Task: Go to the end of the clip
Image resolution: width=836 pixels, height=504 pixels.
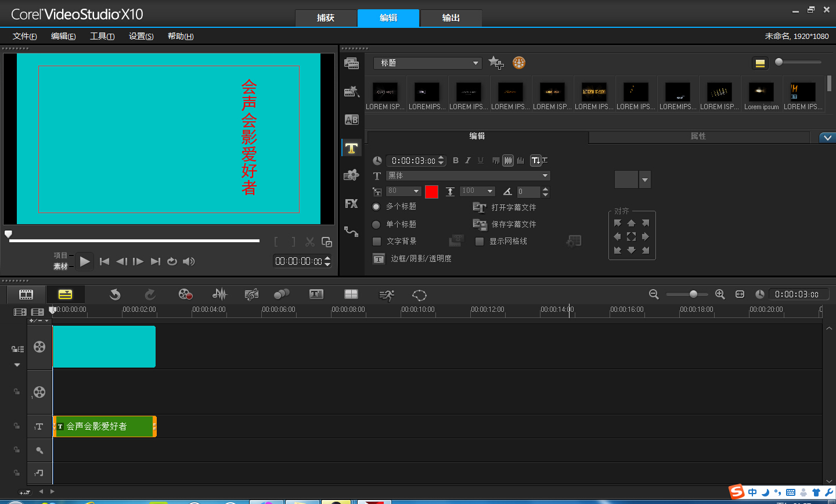Action: pyautogui.click(x=155, y=261)
